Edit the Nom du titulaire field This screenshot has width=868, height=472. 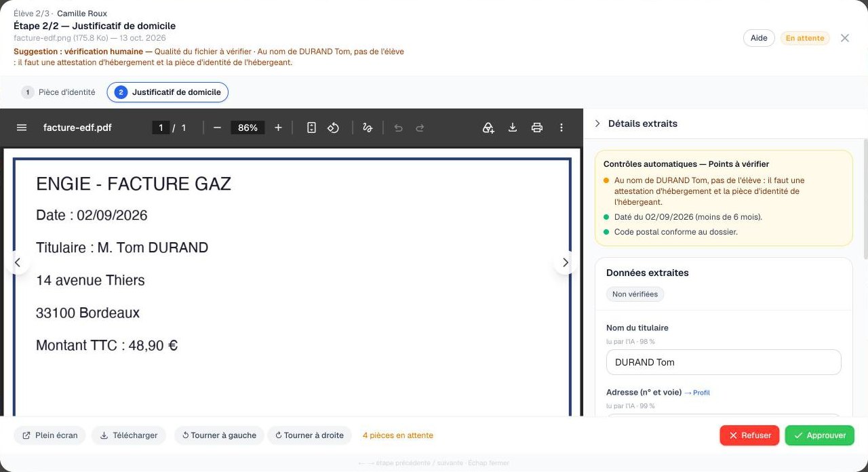click(724, 362)
